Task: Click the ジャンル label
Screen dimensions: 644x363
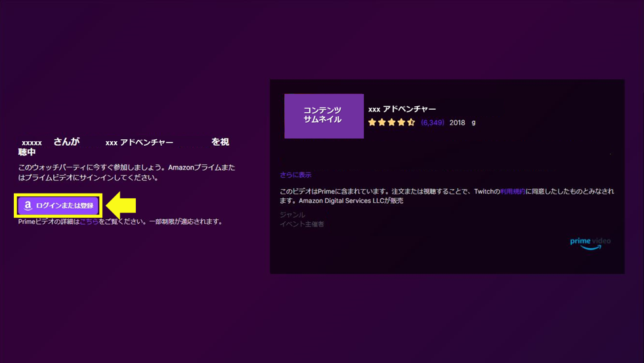Action: click(292, 215)
